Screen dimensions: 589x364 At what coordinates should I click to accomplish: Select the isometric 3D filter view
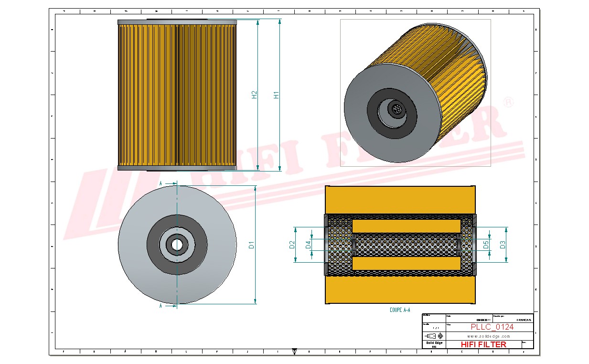click(x=415, y=93)
